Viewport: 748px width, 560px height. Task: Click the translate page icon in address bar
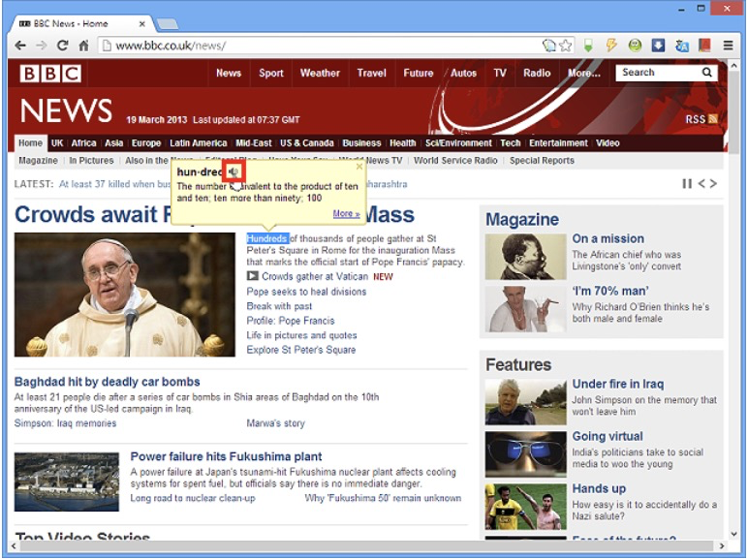549,46
